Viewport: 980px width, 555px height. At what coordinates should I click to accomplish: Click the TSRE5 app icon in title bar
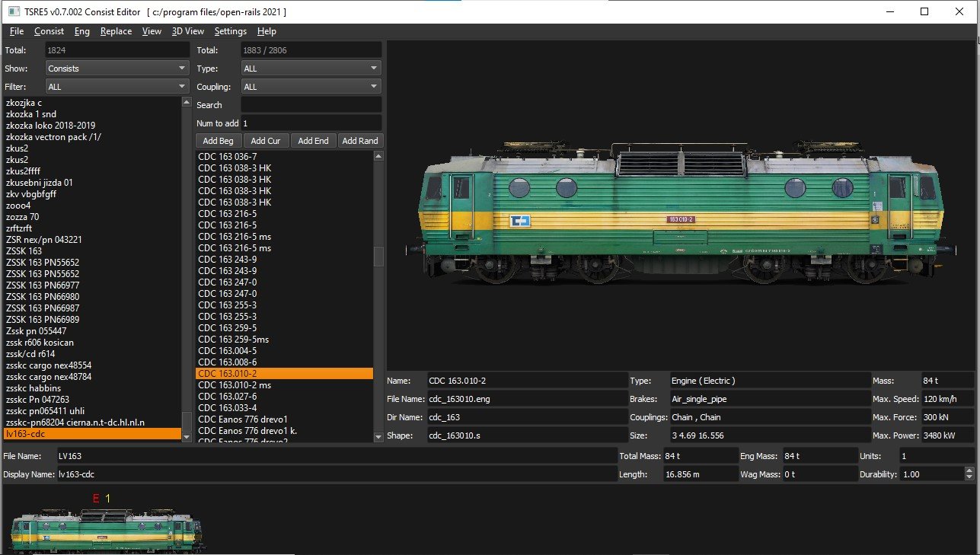coord(13,12)
